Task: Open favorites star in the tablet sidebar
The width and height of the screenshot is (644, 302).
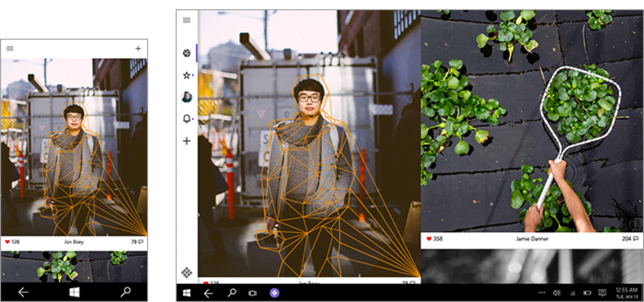Action: click(x=187, y=75)
